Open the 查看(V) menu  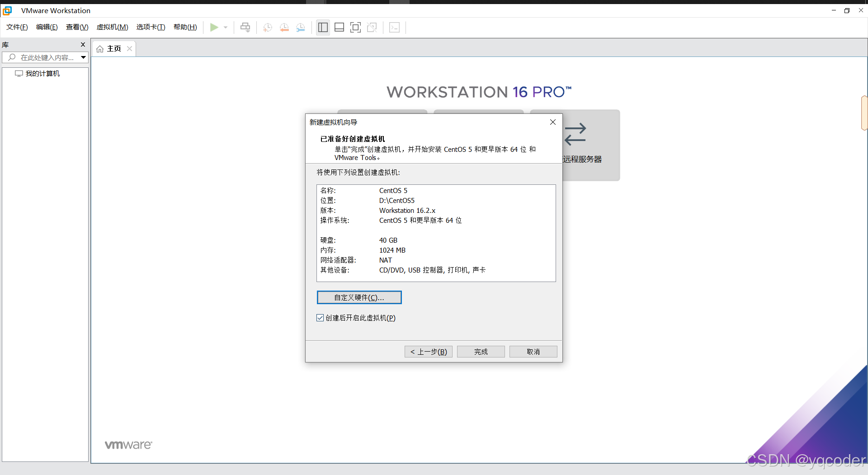pos(77,27)
